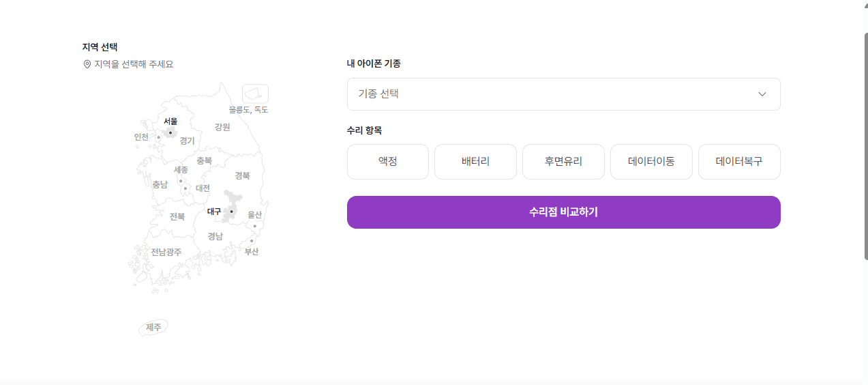Select 대구 on the map
This screenshot has width=868, height=385.
click(214, 212)
